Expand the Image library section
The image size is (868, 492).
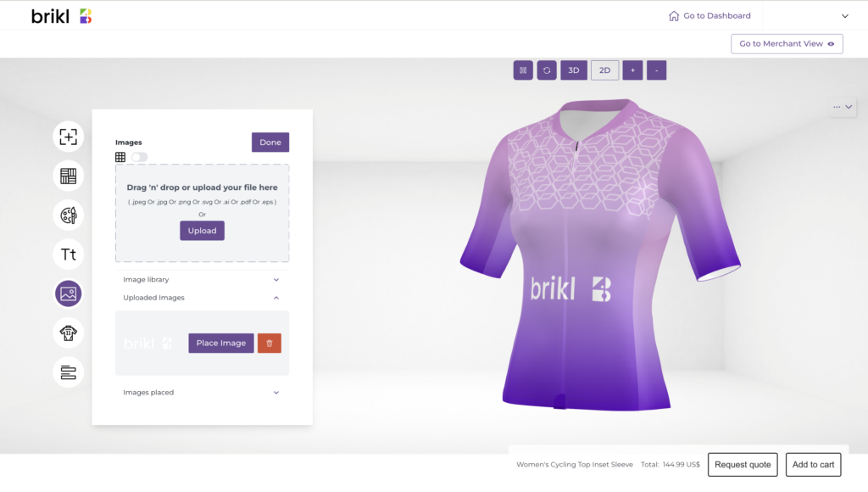click(x=202, y=280)
